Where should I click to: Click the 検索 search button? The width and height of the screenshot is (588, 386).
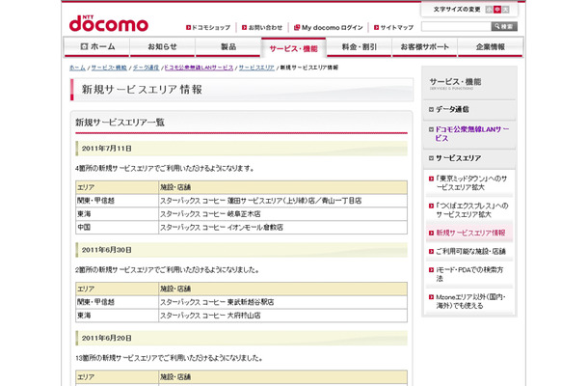pyautogui.click(x=504, y=26)
